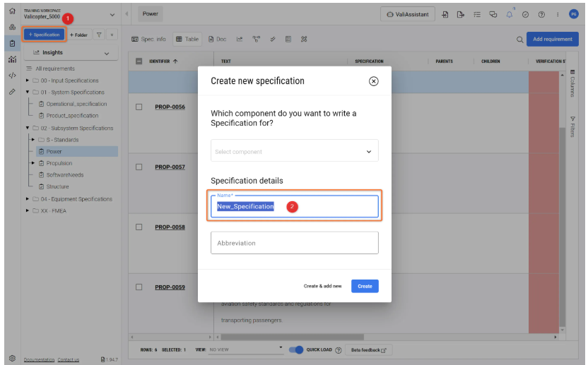The height and width of the screenshot is (365, 588).
Task: Expand the 04 - Equipment Specifications folder
Action: tap(28, 199)
